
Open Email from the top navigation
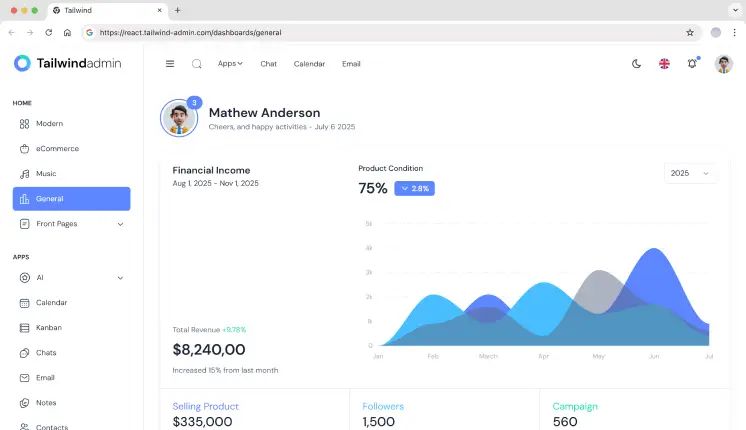pos(351,64)
